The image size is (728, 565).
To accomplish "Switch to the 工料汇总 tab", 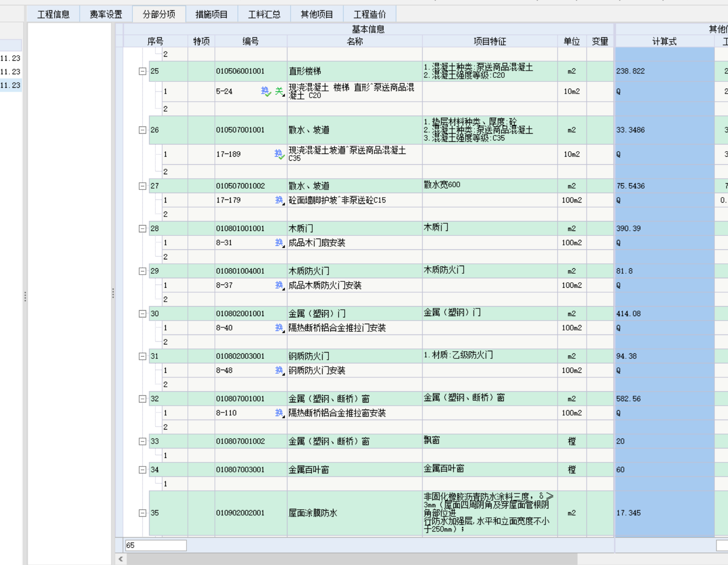I will (264, 14).
